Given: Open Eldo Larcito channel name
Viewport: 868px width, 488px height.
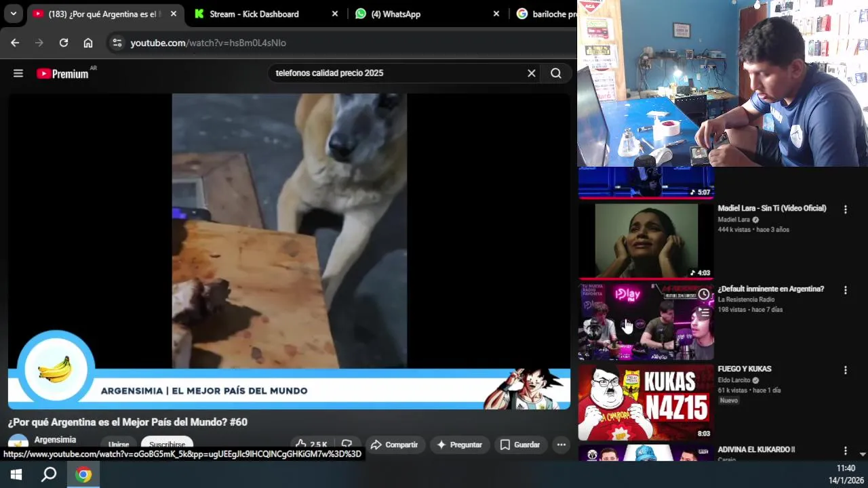Looking at the screenshot, I should coord(734,380).
